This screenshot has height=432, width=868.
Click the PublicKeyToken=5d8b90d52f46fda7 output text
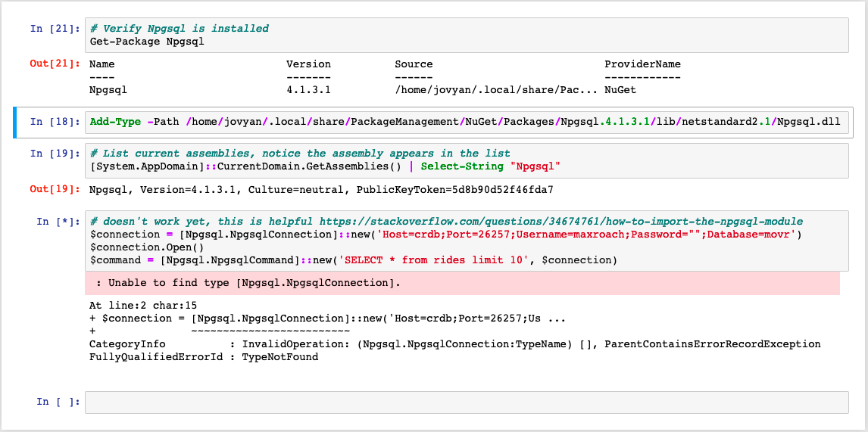[454, 190]
